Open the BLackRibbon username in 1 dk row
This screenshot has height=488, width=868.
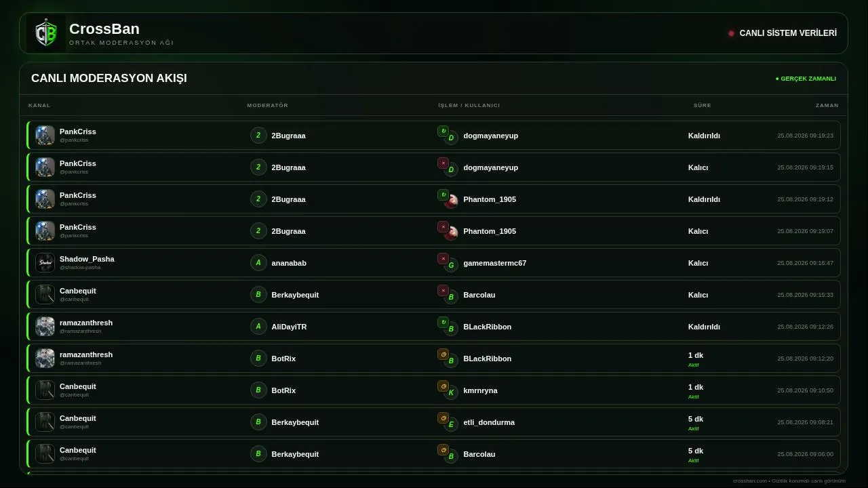(x=488, y=359)
